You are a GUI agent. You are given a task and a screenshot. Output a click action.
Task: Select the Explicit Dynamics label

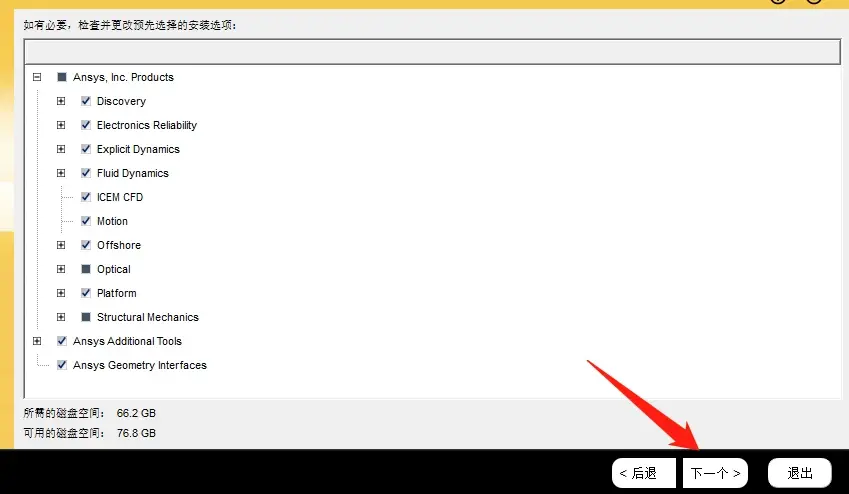138,149
